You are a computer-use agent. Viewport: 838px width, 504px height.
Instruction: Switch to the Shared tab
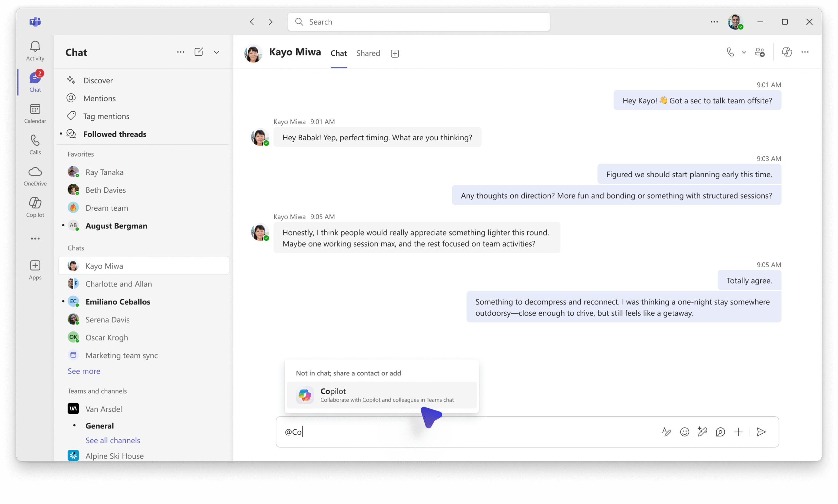coord(368,53)
